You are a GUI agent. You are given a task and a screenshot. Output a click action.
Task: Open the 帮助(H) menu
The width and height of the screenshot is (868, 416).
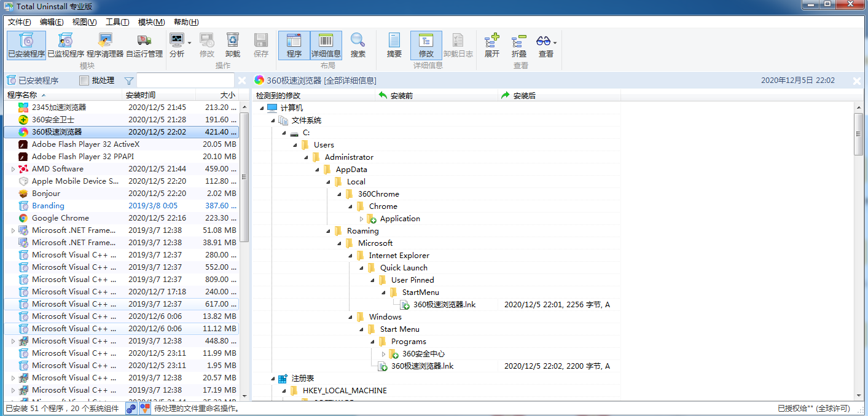(186, 22)
